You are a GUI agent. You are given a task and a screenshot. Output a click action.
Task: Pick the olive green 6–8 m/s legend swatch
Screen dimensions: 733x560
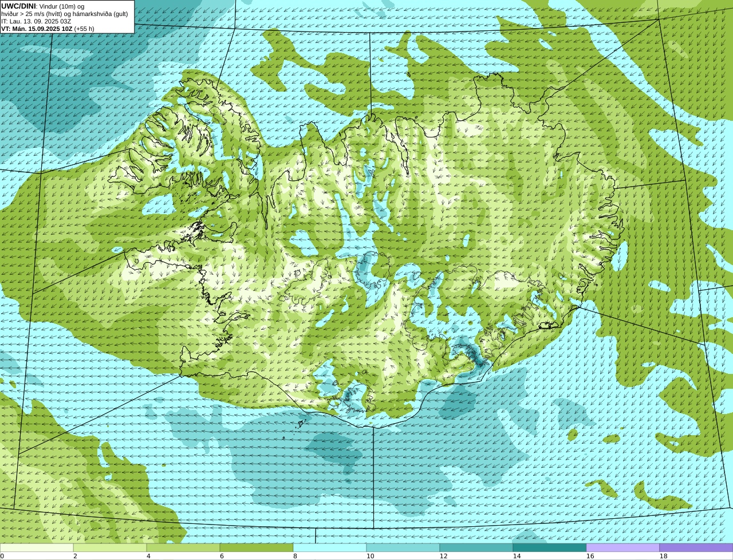(257, 548)
